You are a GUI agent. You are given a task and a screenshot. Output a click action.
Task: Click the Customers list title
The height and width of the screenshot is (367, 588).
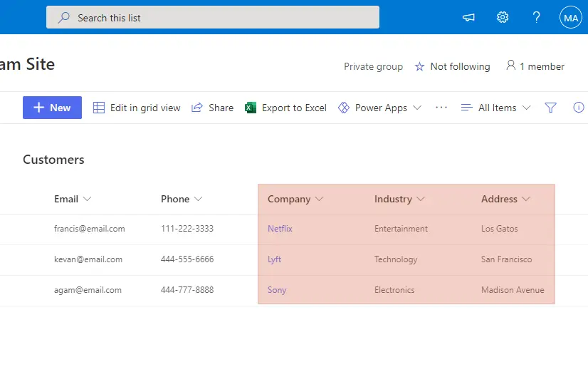53,160
